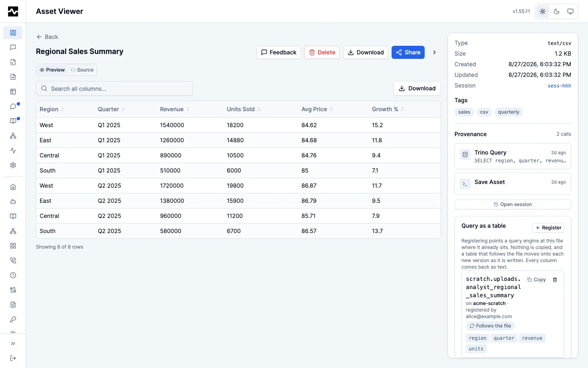This screenshot has height=368, width=588.
Task: Sort by Growth % column
Action: tap(388, 109)
